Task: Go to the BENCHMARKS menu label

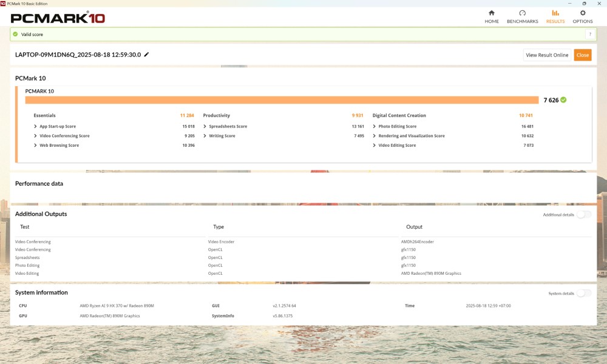Action: [x=522, y=21]
